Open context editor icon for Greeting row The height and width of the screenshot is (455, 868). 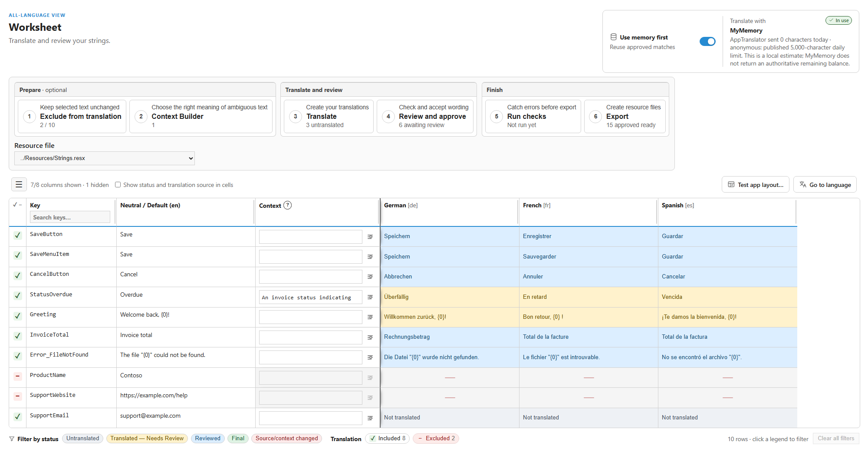pyautogui.click(x=370, y=317)
